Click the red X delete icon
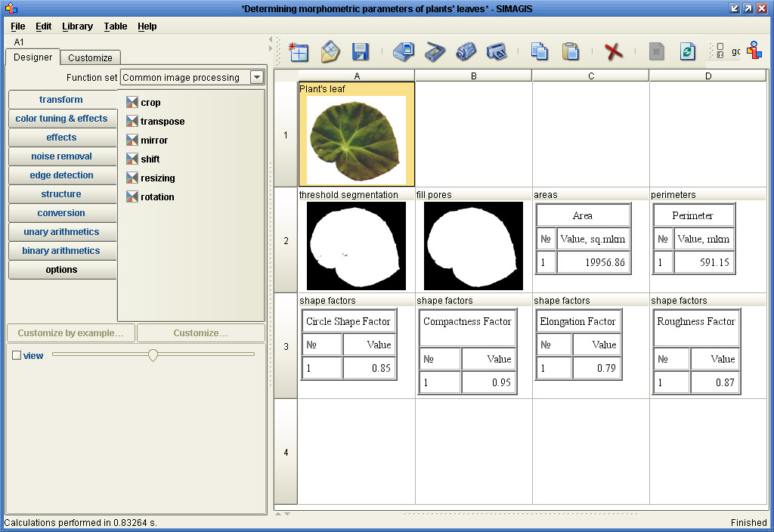This screenshot has height=532, width=774. 614,51
